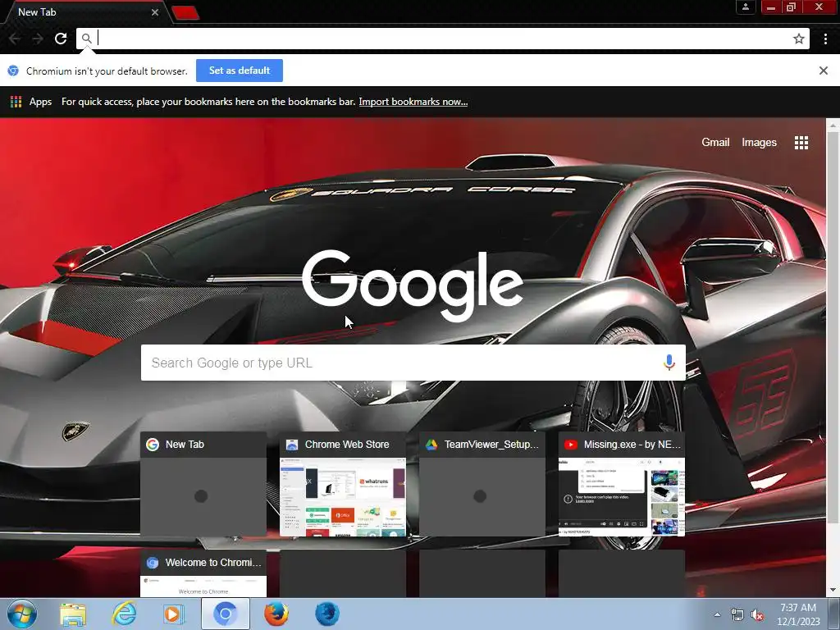Show hidden system tray icons
The width and height of the screenshot is (840, 630).
(x=717, y=614)
